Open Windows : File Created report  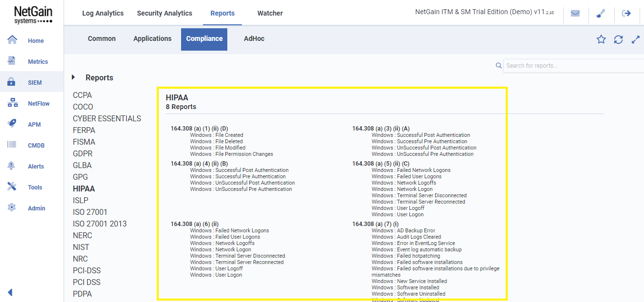pos(217,135)
